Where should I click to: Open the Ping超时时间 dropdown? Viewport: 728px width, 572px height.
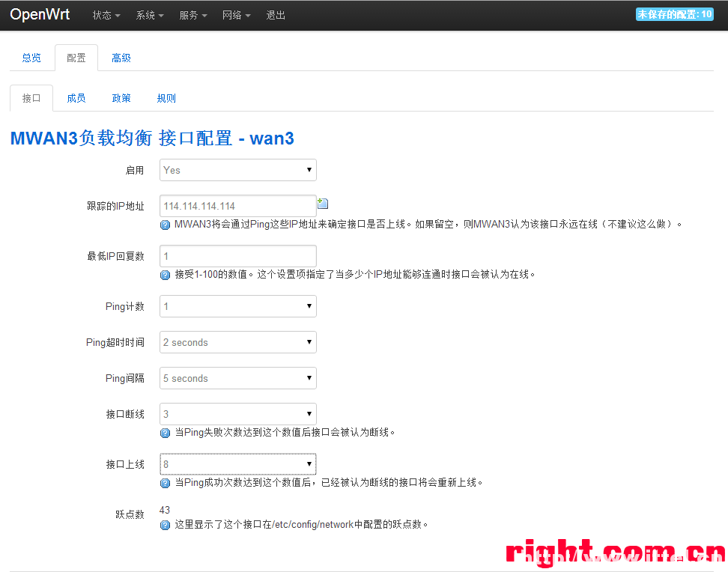pyautogui.click(x=238, y=342)
